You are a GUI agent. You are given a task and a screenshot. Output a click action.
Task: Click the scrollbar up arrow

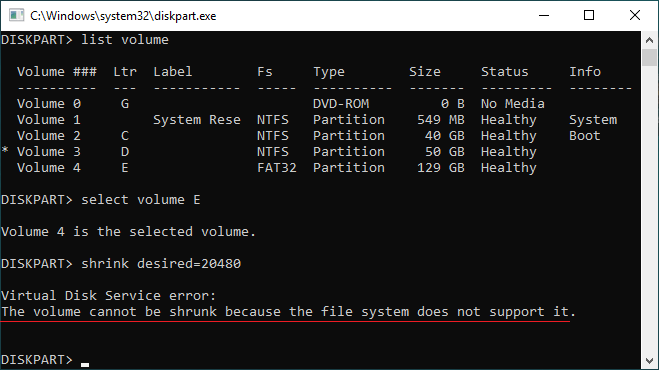tap(649, 40)
